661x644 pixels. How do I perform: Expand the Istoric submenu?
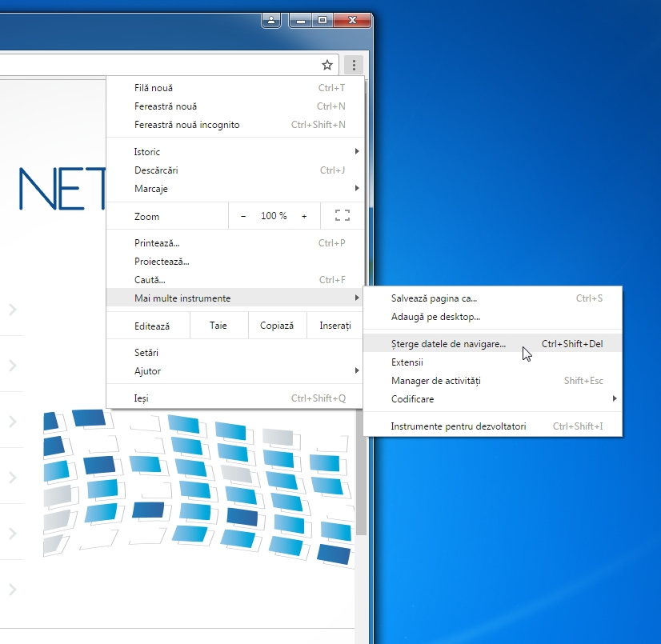click(240, 152)
